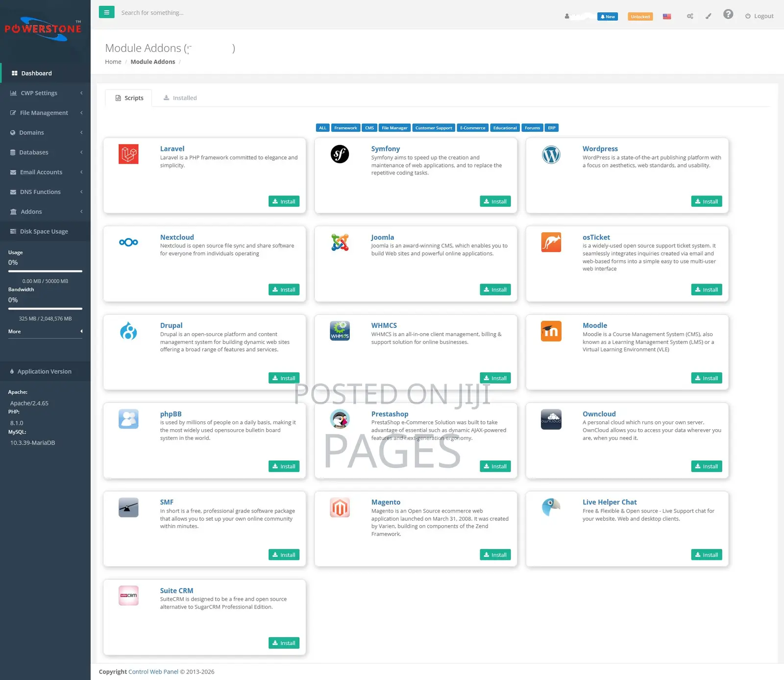
Task: Install the Magento script
Action: click(495, 555)
